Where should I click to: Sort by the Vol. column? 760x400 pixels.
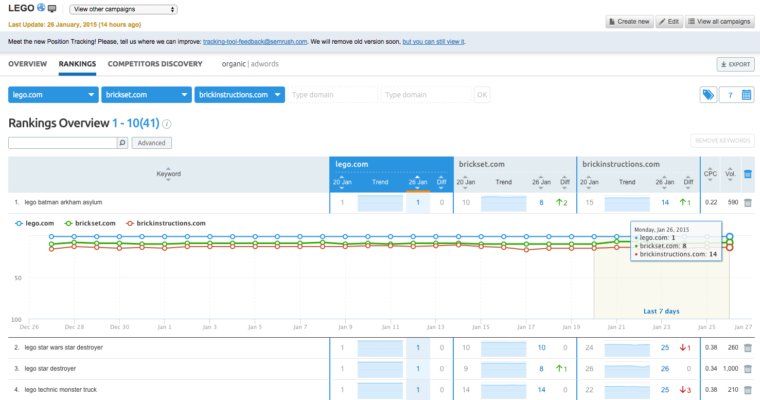pos(730,174)
